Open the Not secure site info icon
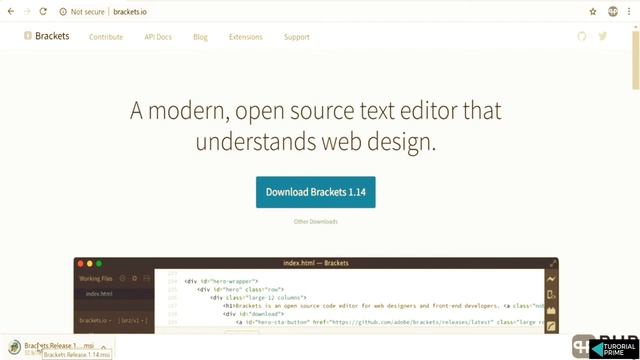Viewport: 640px width, 360px height. (x=63, y=12)
